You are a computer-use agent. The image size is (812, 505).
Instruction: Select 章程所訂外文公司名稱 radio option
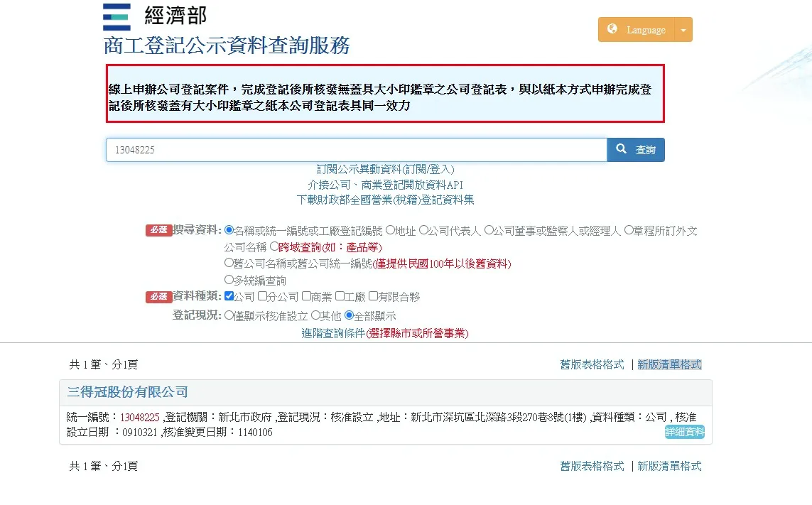coord(629,230)
